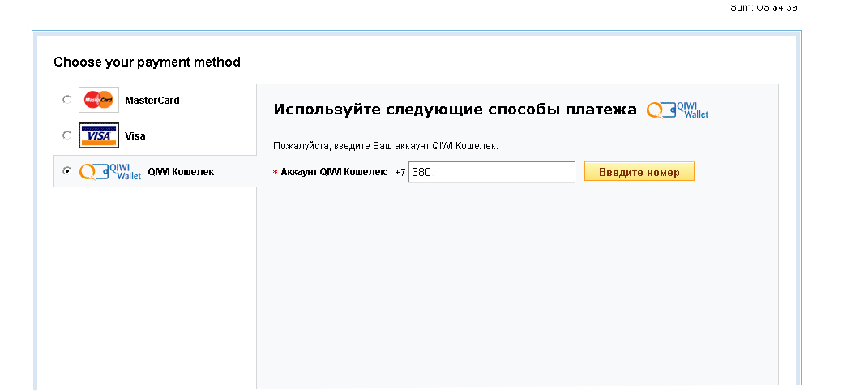Viewport: 868px width, 391px height.
Task: Click the 'Пожалуйста, введите Ваш аккаунт' instruction text
Action: pos(386,146)
